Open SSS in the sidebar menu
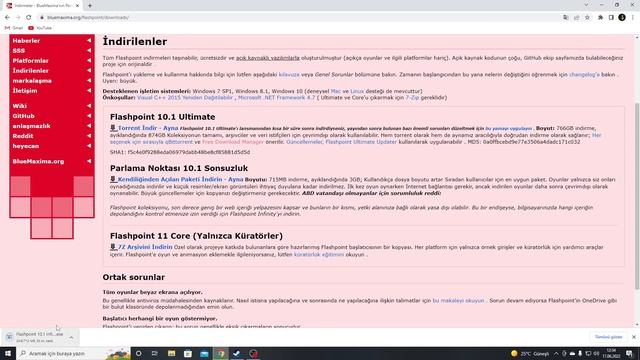Viewport: 640px width, 360px height. click(x=19, y=51)
